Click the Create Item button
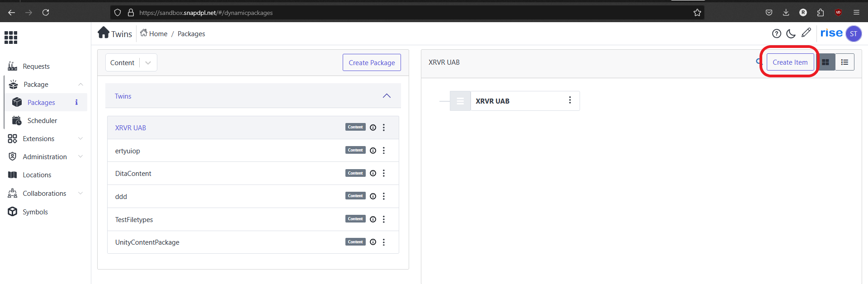The height and width of the screenshot is (284, 868). 790,62
